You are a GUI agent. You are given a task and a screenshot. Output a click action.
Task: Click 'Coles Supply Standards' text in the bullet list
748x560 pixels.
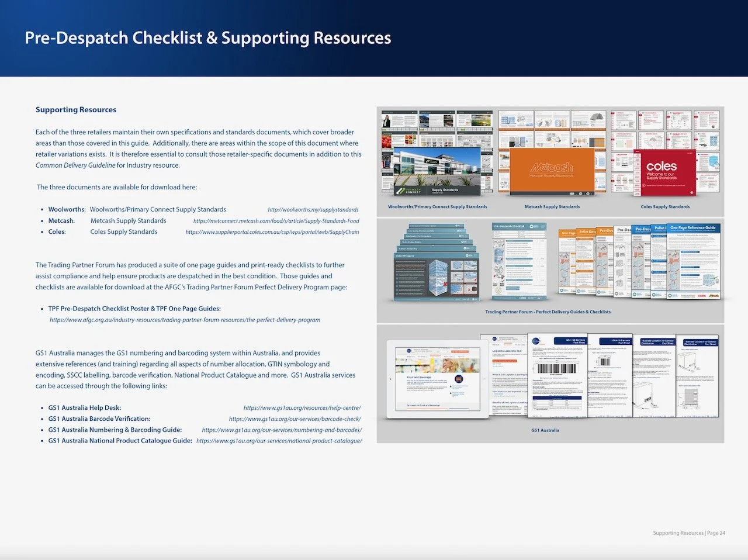tap(124, 232)
